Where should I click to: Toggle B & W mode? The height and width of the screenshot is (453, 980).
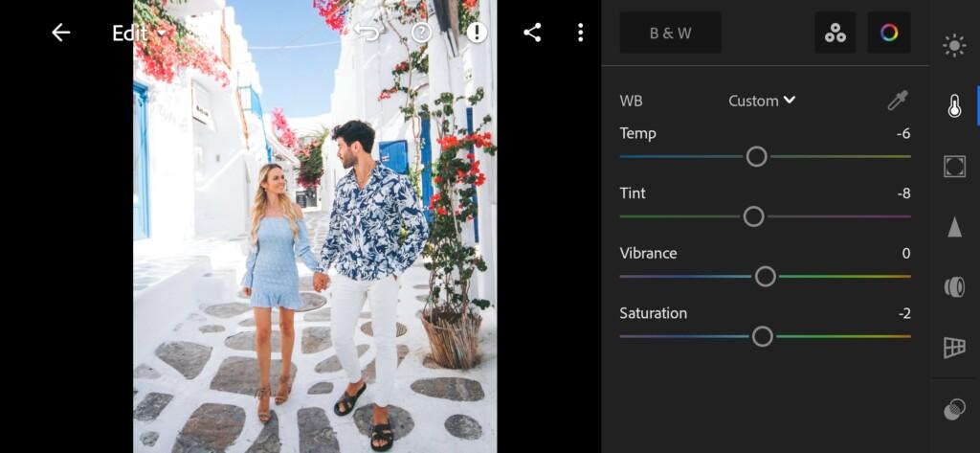click(671, 33)
